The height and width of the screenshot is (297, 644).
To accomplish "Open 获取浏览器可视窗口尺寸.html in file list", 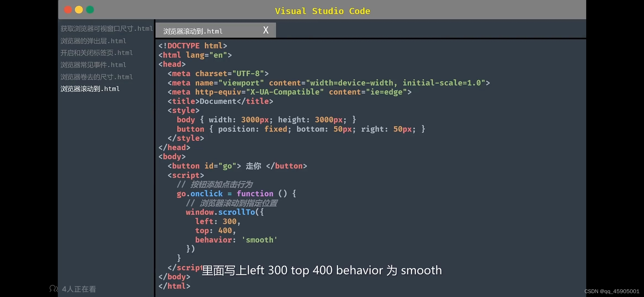I will 106,29.
